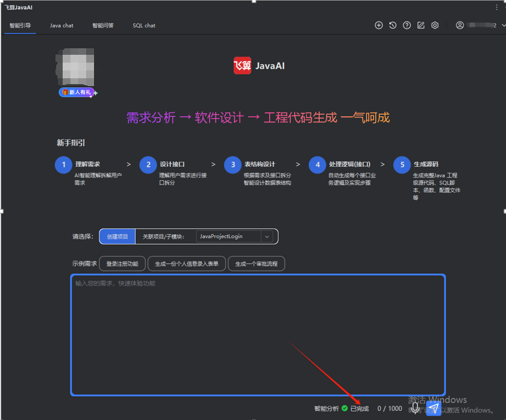Screen dimensions: 506x420
Task: Click the 新人有礼 gift badge
Action: tap(77, 92)
